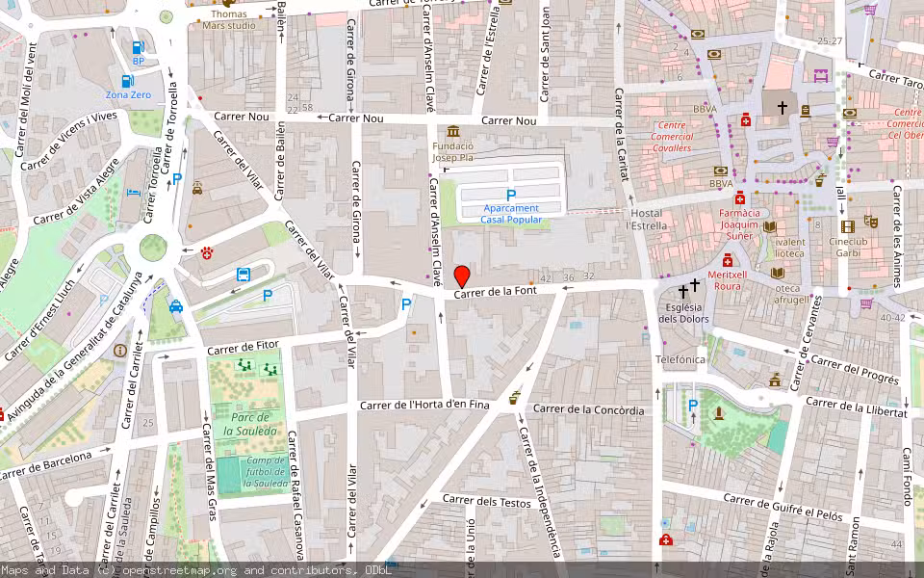Select the 'Carrer de Cervantes' label
The image size is (924, 578).
pos(805,344)
